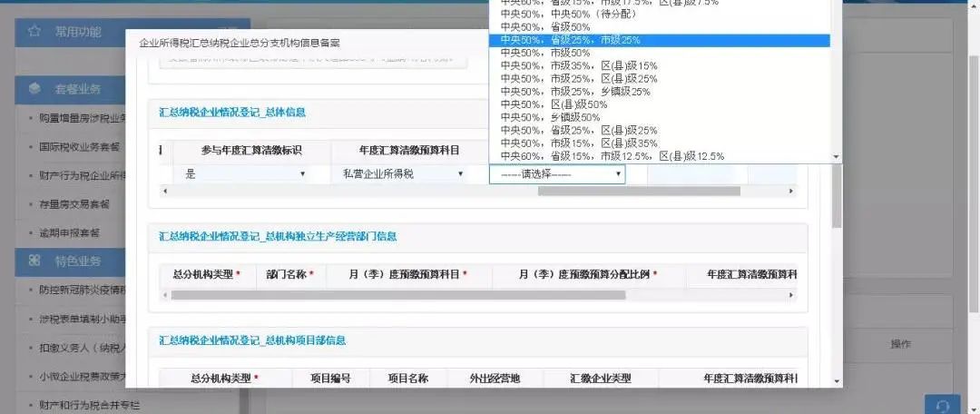The image size is (980, 414).
Task: Click the 特色业务 section icon
Action: click(35, 261)
